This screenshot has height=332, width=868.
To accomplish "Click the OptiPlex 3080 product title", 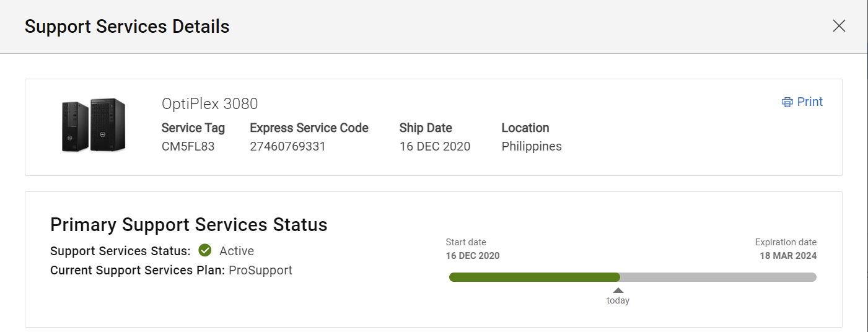I will coord(209,103).
